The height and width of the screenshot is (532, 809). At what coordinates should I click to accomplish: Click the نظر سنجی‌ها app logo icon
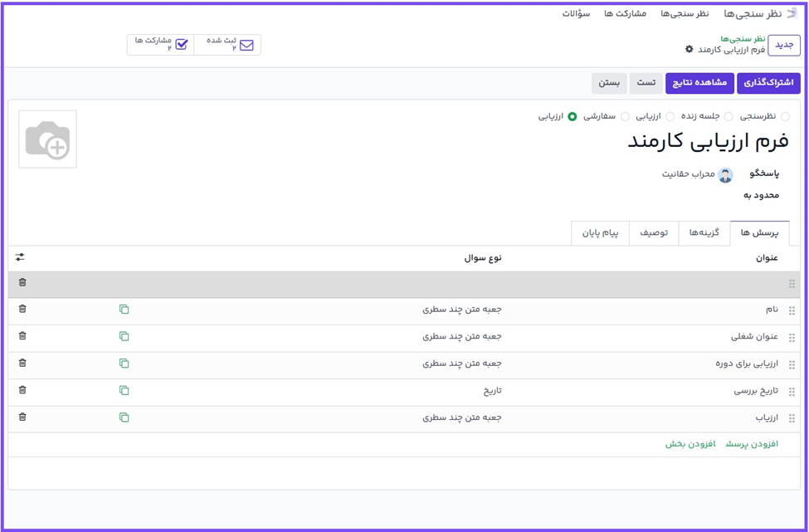click(792, 13)
